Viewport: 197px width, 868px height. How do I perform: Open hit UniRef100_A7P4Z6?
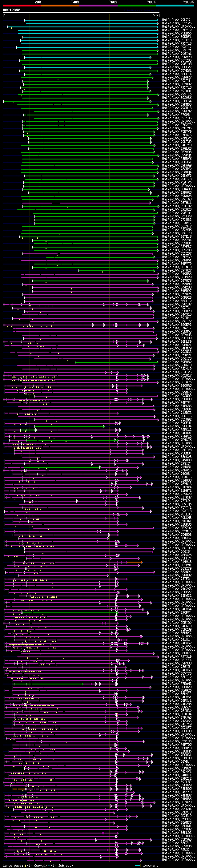click(x=177, y=135)
